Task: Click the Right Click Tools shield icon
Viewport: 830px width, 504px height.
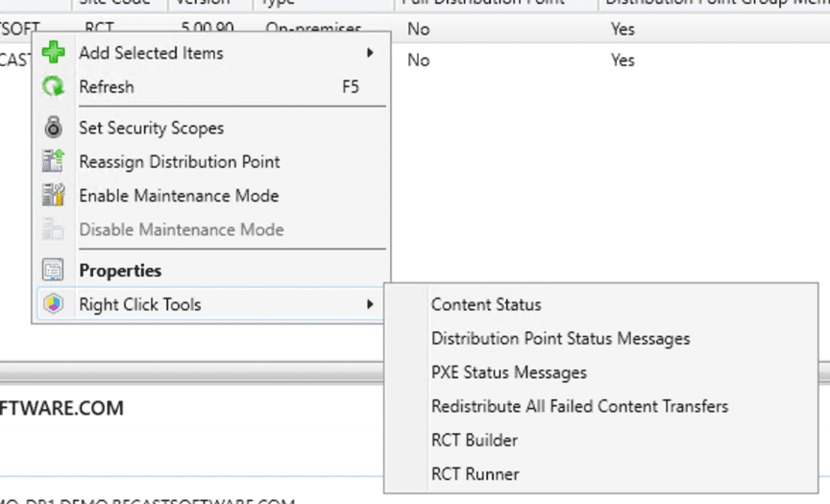Action: (x=54, y=304)
